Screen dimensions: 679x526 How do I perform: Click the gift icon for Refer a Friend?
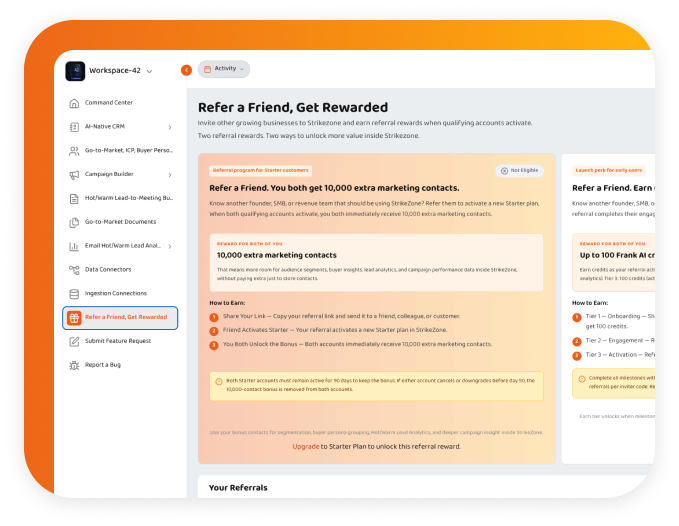(74, 318)
